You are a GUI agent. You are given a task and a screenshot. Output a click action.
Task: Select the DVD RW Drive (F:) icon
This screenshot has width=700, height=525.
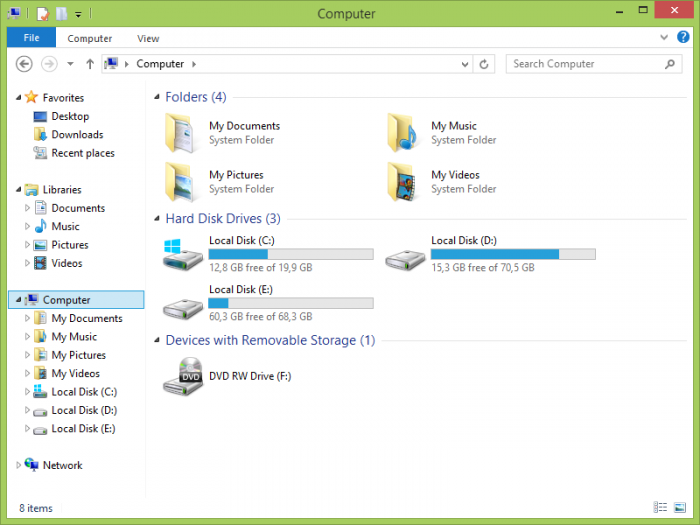183,376
